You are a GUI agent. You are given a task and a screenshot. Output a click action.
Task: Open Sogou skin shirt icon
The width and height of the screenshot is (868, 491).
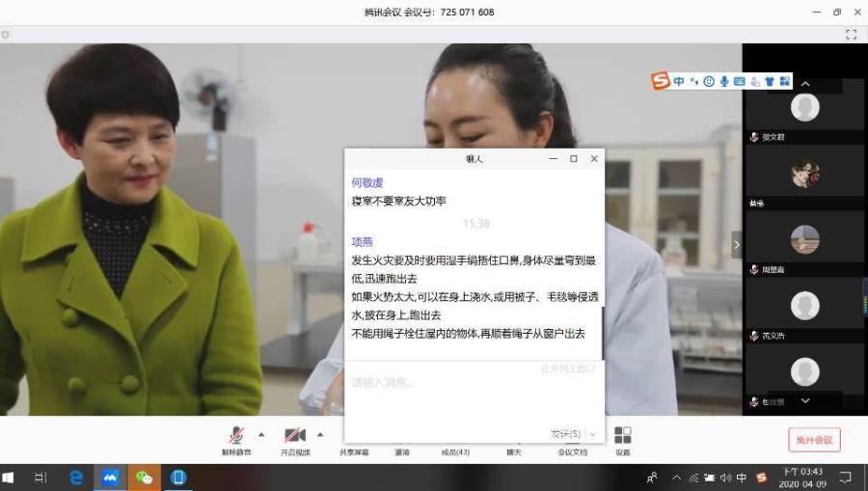coord(770,81)
